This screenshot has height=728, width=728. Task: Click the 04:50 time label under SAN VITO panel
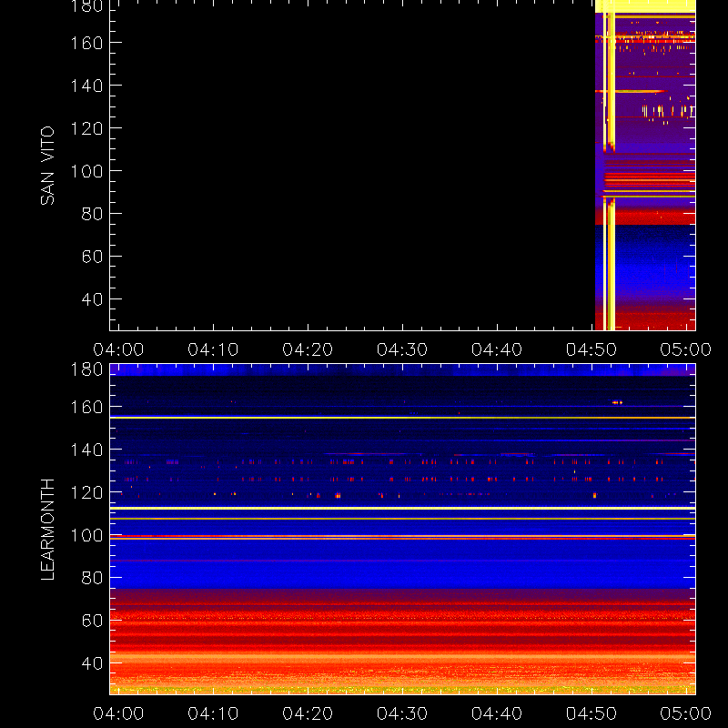591,349
